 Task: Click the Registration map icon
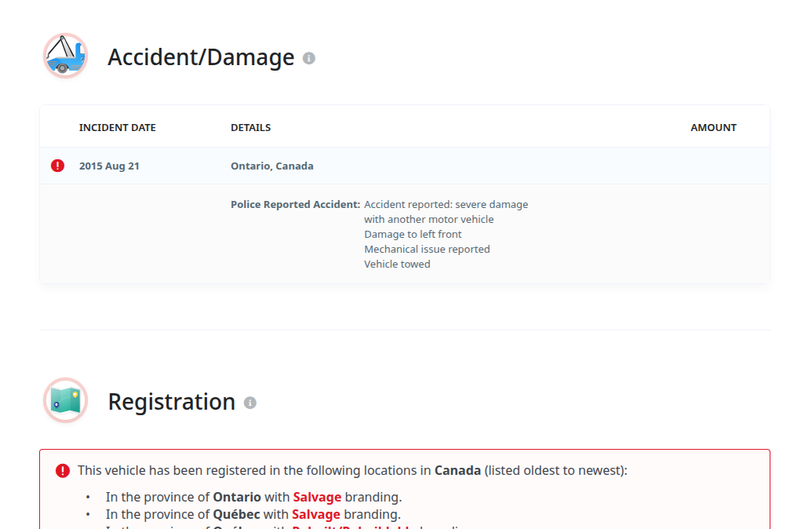[65, 400]
